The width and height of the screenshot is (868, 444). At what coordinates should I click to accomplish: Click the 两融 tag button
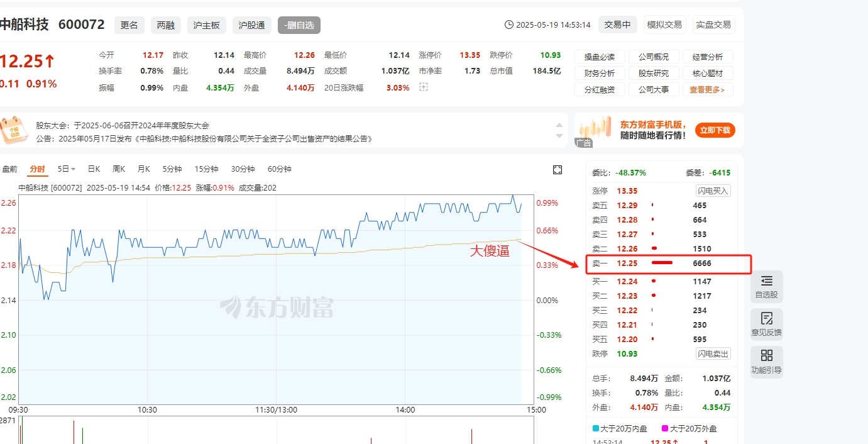(166, 25)
